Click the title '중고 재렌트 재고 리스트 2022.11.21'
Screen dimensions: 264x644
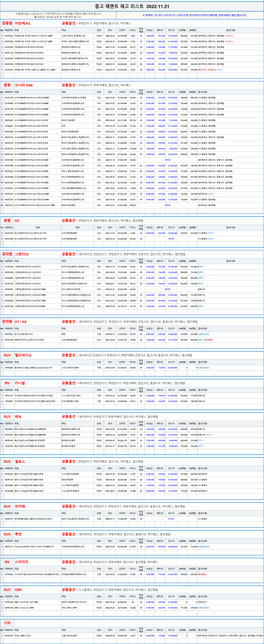[x=132, y=6]
